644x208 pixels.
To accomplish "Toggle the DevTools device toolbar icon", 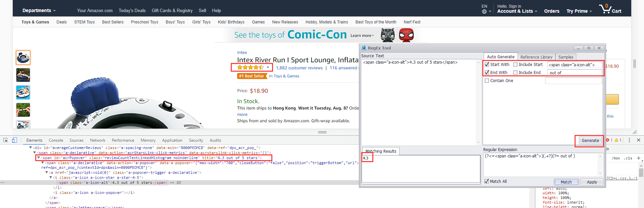I will tap(14, 140).
